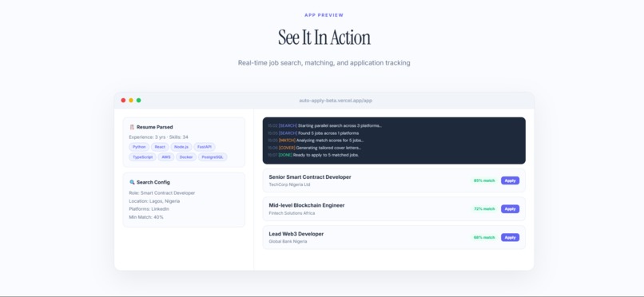644x297 pixels.
Task: Click the clipboard icon beside Resume Parsed
Action: tap(132, 127)
